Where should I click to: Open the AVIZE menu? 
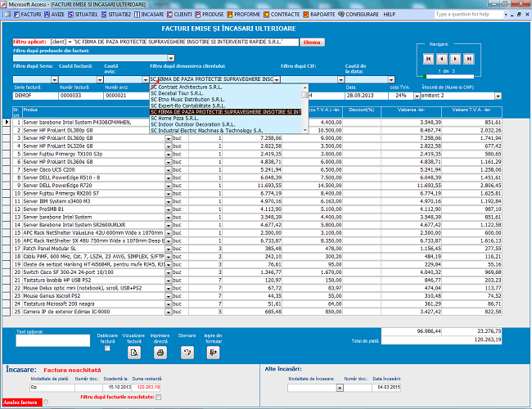[x=54, y=15]
